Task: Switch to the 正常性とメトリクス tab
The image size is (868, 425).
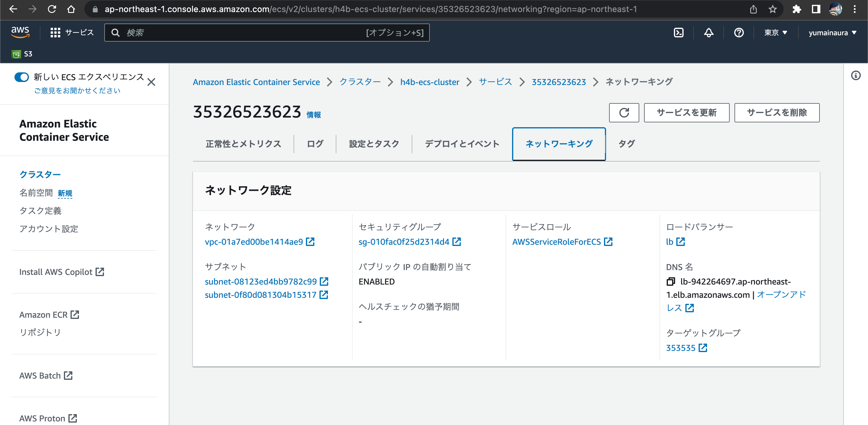Action: (x=243, y=144)
